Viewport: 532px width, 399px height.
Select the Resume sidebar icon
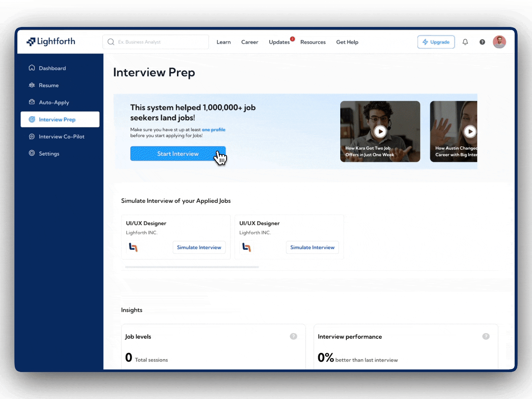pos(32,85)
